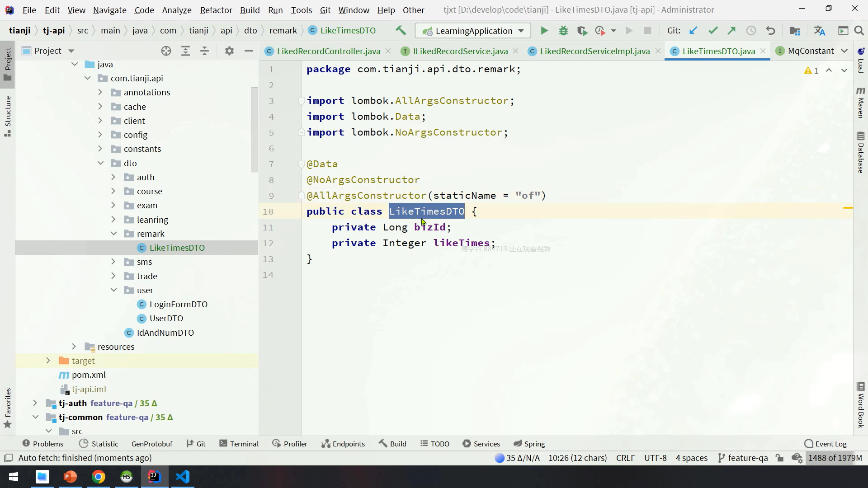Click Git update project arrow
The height and width of the screenshot is (488, 868).
click(693, 31)
